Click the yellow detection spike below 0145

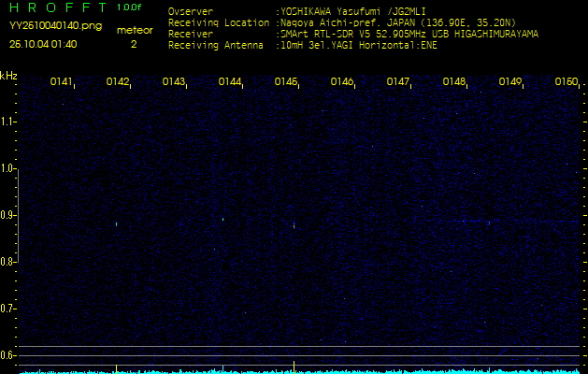(x=294, y=367)
